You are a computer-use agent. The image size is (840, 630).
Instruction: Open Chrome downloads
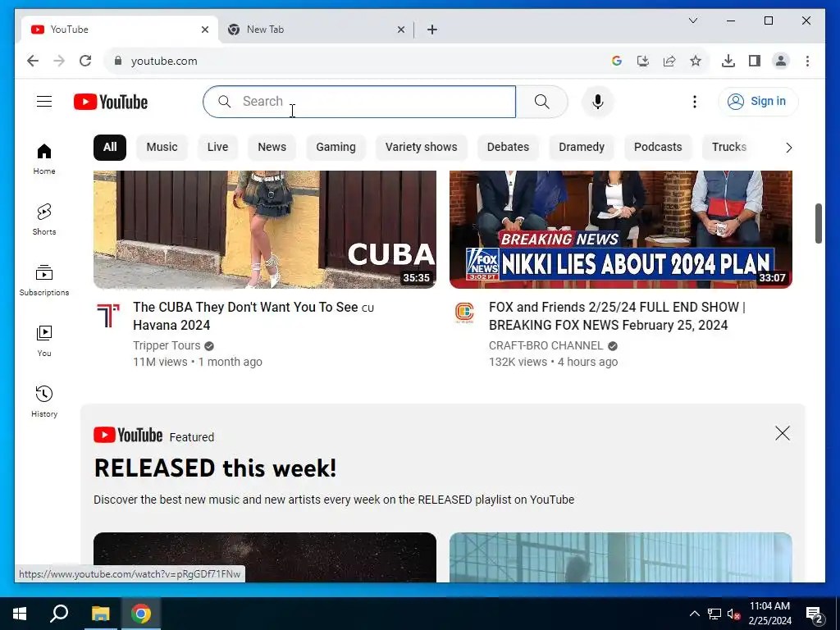point(728,61)
